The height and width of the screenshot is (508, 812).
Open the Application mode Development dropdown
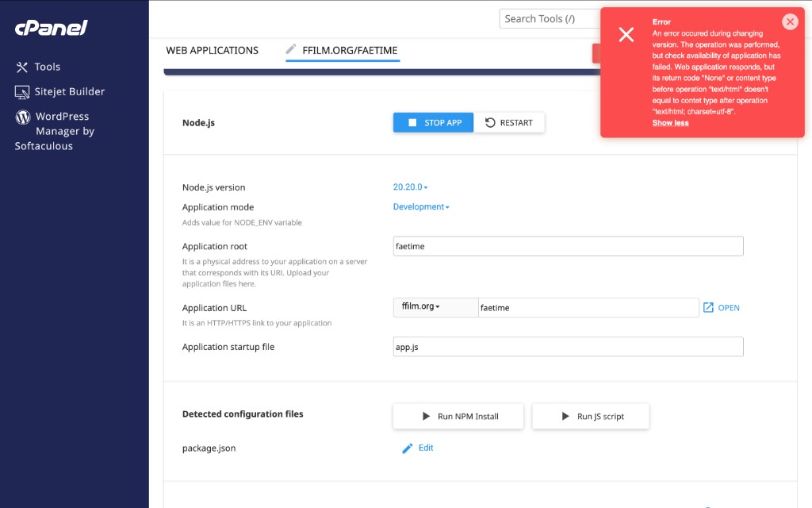tap(421, 206)
